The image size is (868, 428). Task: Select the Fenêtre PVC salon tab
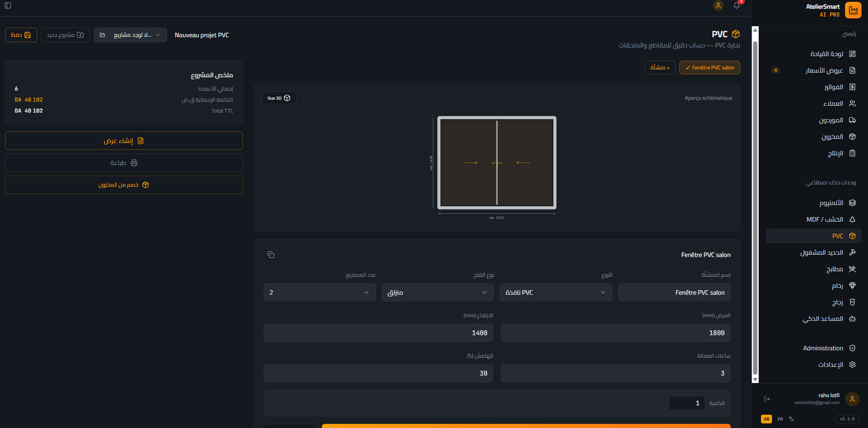pos(709,68)
